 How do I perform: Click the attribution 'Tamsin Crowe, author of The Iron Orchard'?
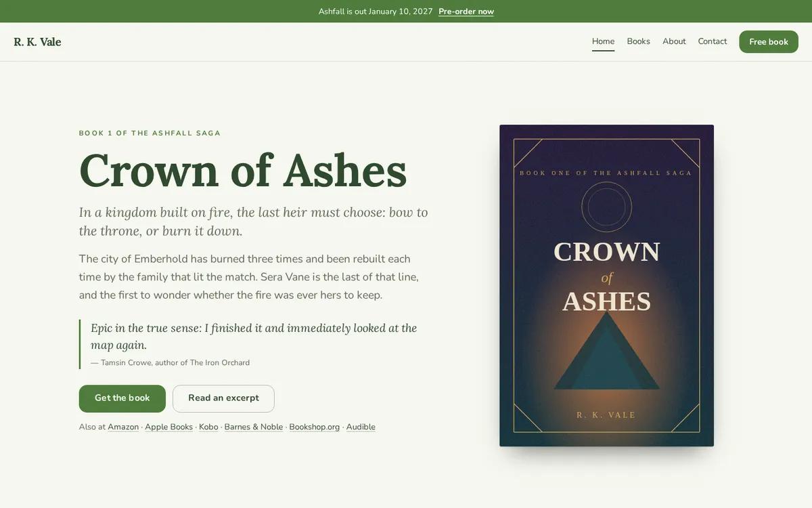point(171,363)
